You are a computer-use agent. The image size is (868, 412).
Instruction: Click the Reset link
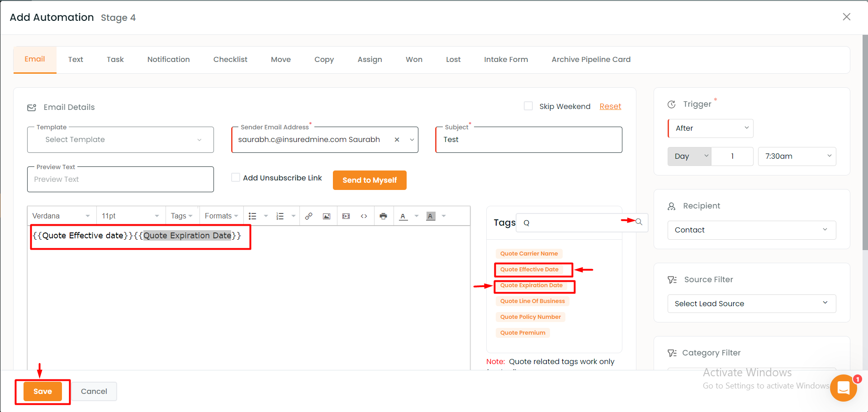610,106
